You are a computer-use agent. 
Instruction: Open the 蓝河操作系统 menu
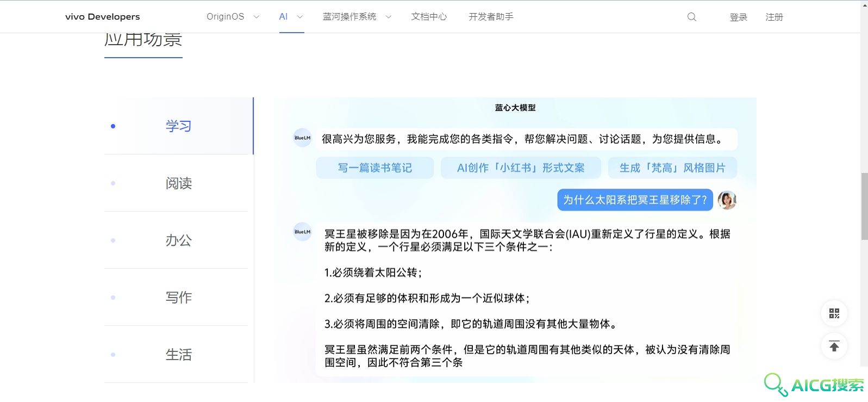(x=349, y=17)
